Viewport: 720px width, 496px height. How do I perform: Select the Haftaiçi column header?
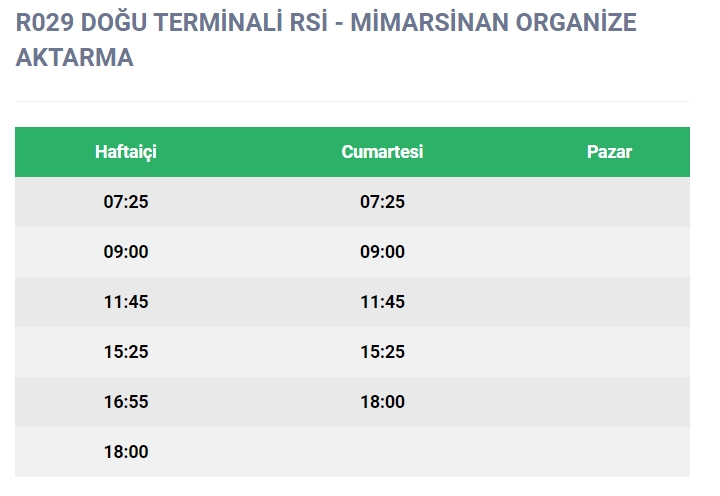pos(126,152)
